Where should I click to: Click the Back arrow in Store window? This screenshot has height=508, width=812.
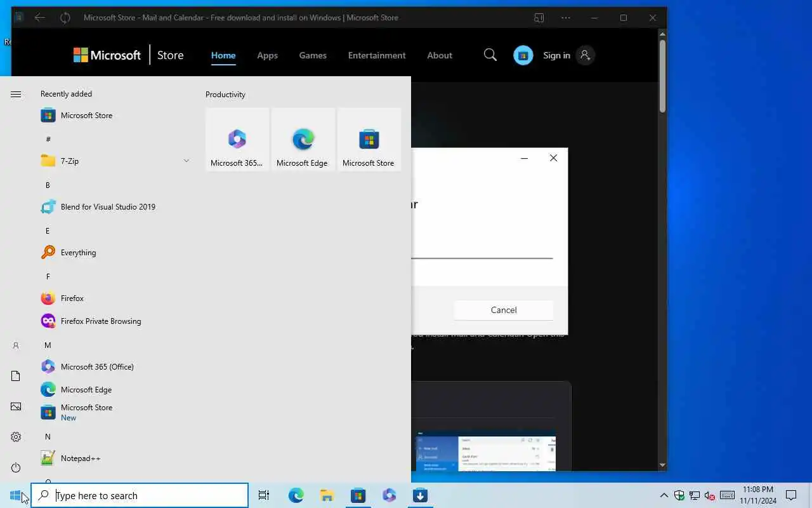coord(39,18)
